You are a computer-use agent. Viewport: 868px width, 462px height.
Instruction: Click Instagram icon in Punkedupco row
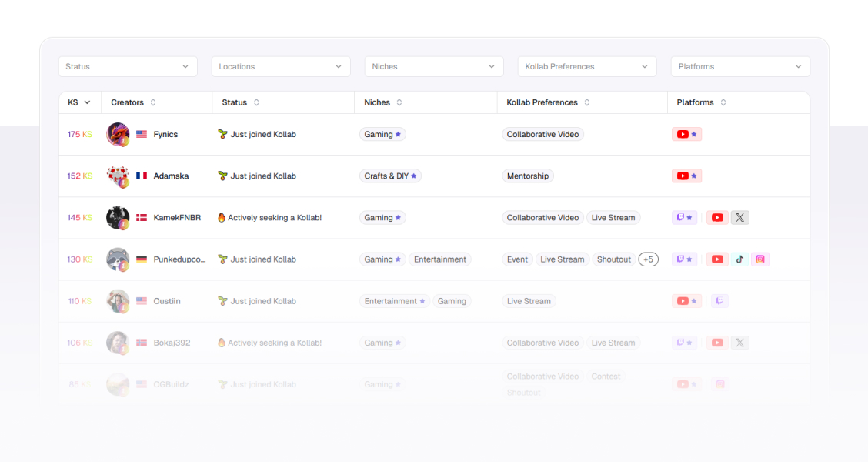(x=760, y=259)
